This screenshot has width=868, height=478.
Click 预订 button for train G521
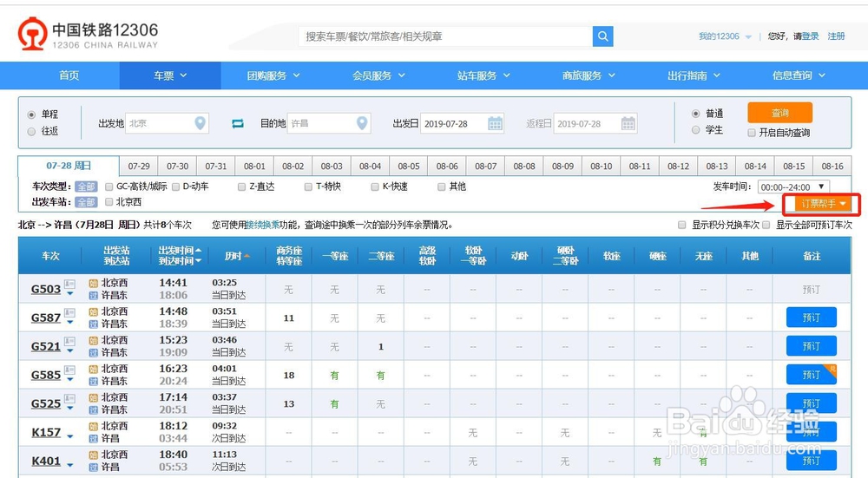(x=811, y=346)
